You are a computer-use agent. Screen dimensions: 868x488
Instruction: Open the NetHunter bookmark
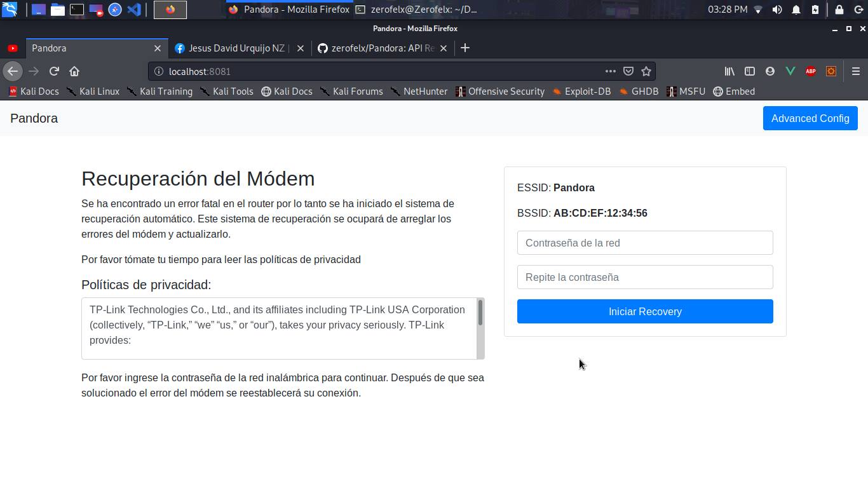click(x=419, y=91)
